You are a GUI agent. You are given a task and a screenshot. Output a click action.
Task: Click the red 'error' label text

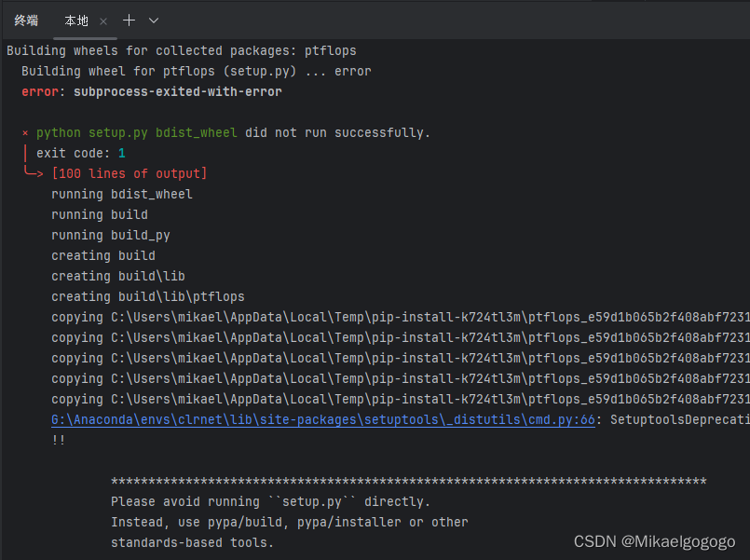click(40, 92)
